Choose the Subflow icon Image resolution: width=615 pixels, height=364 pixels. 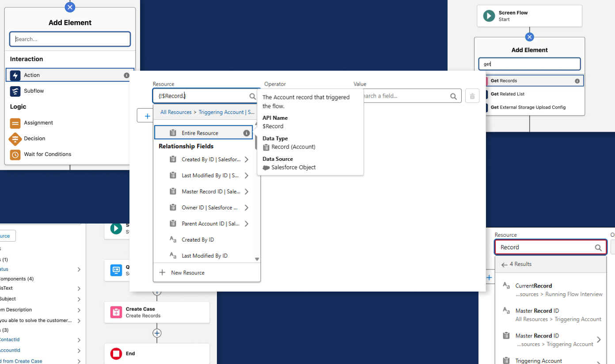tap(15, 91)
